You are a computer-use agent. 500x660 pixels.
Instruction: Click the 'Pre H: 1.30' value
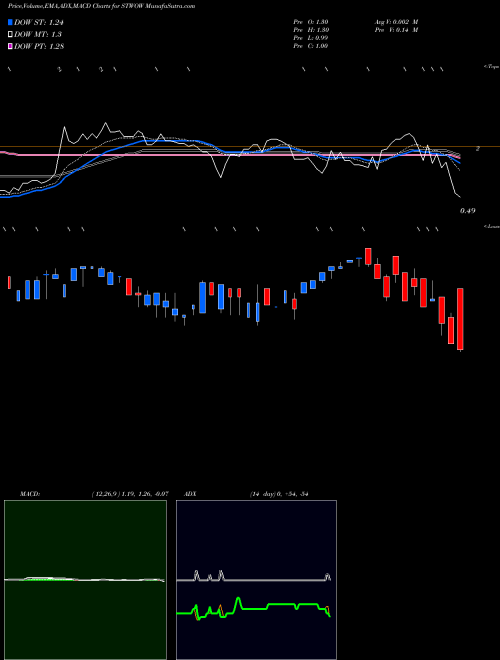point(311,30)
